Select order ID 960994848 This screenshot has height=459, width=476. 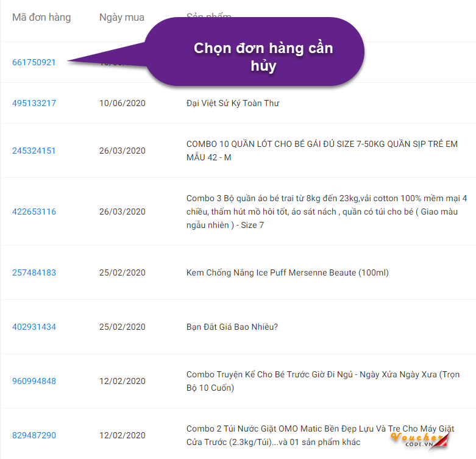pos(34,381)
